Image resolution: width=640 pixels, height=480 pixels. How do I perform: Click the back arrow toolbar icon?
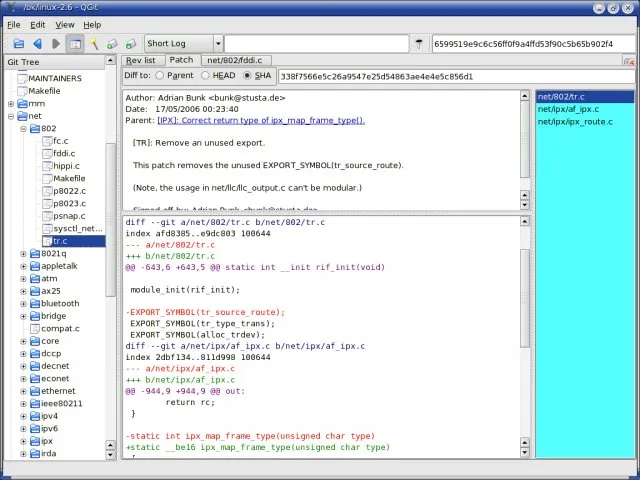click(37, 44)
